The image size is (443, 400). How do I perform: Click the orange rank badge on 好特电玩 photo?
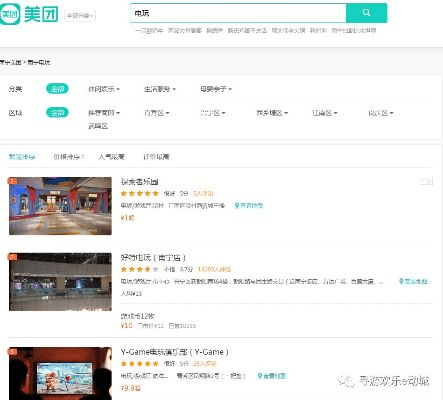click(x=12, y=257)
